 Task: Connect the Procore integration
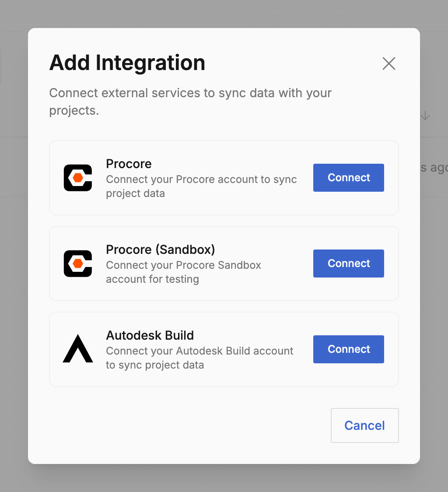pos(349,178)
